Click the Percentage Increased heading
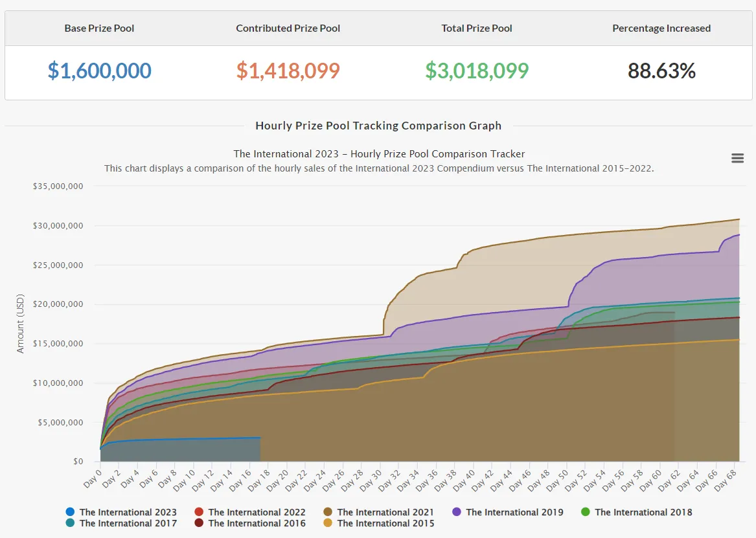 pyautogui.click(x=661, y=28)
